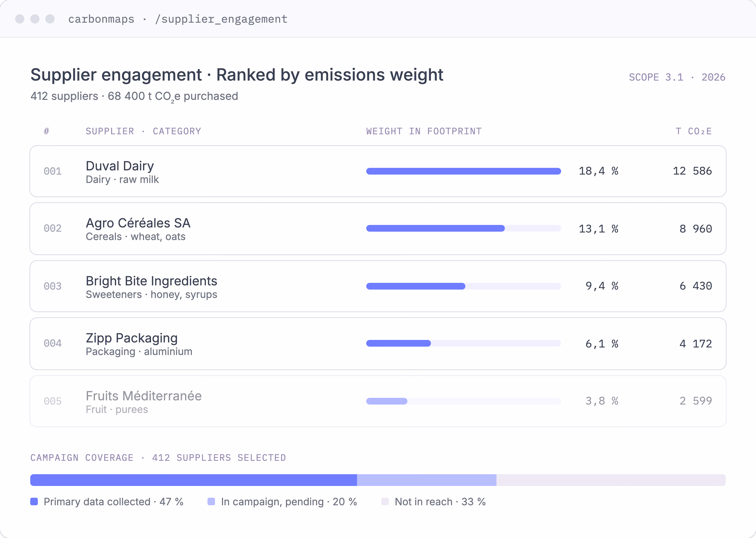Viewport: 756px width, 538px height.
Task: Open the Fruits Méditerranée supplier entry
Action: tap(378, 401)
